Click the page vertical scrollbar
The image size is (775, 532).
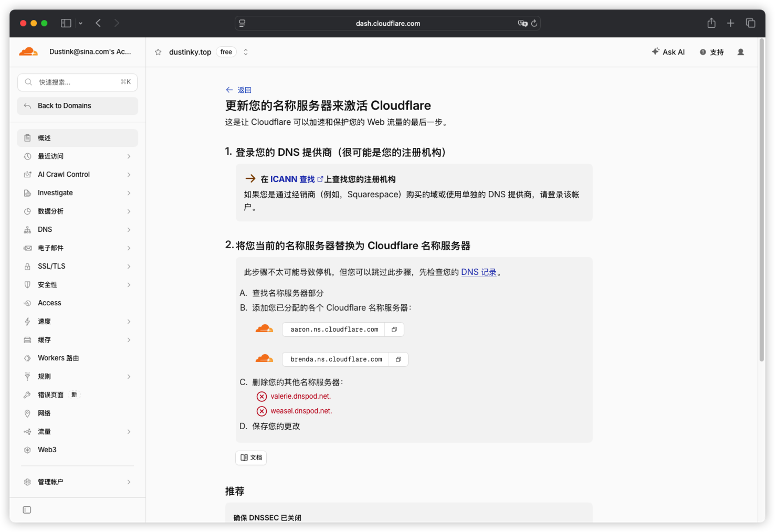761,199
